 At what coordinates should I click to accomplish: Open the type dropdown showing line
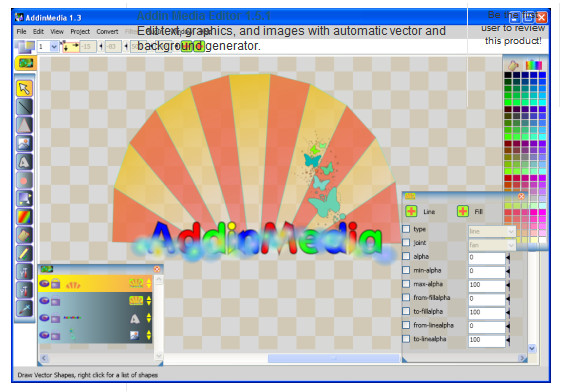[x=492, y=231]
